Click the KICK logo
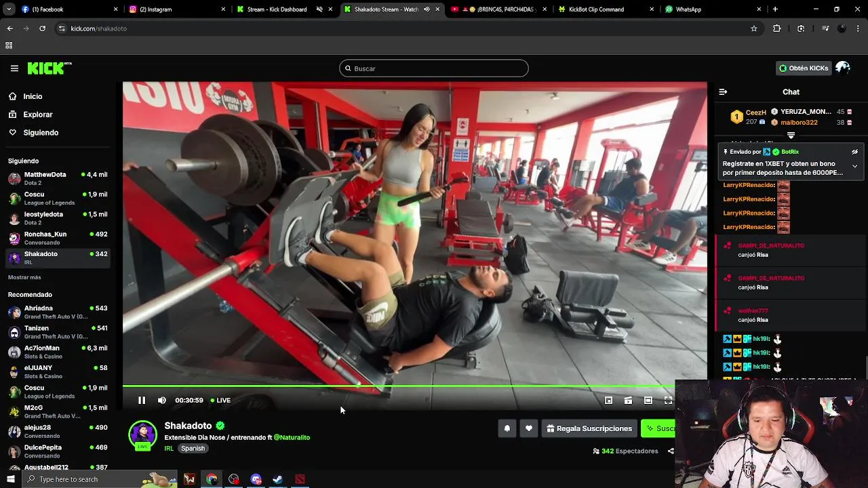Viewport: 868px width, 488px height. tap(50, 68)
